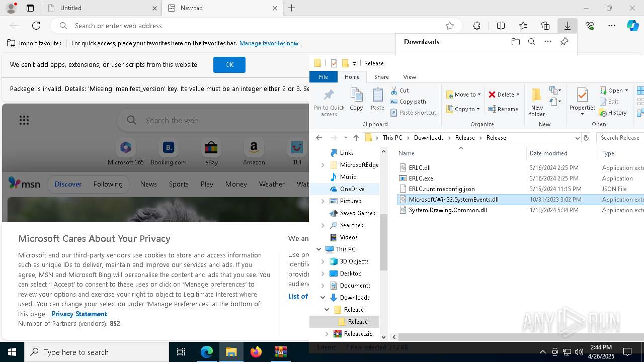Open Edge Extensions puzzle icon
644x362 pixels.
476,26
